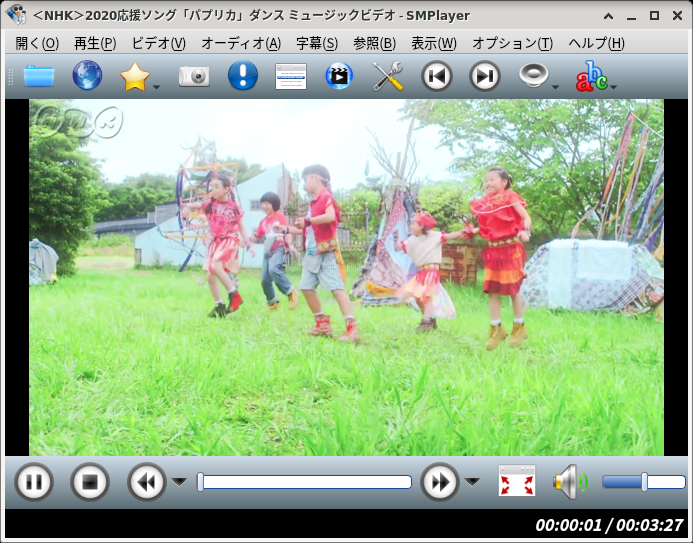
Task: Click the seek bar to change position
Action: (x=305, y=482)
